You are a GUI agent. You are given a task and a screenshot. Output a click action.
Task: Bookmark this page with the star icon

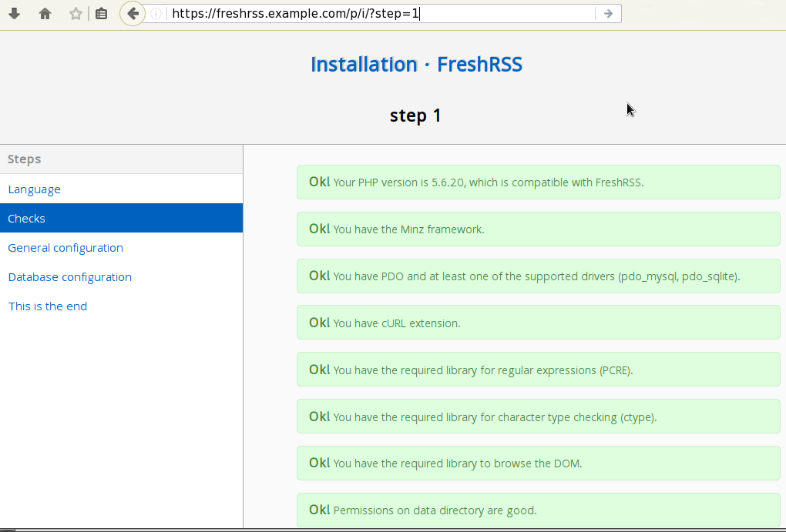[x=76, y=13]
